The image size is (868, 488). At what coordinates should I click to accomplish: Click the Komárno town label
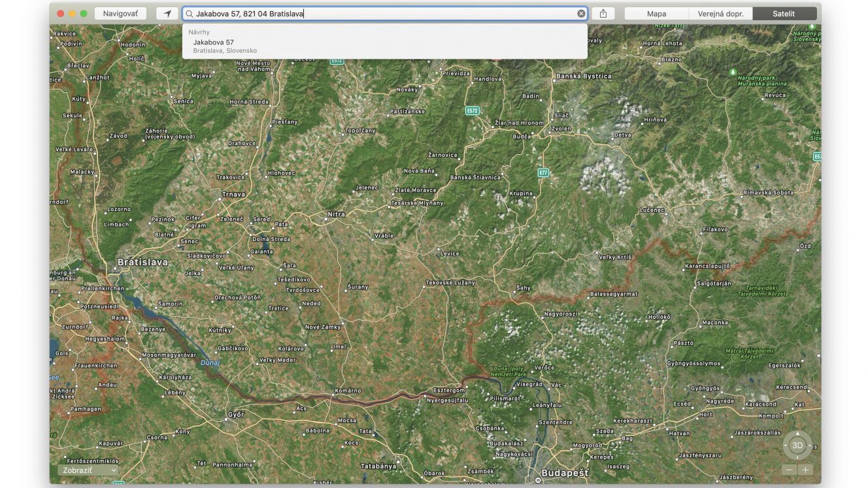click(x=348, y=391)
